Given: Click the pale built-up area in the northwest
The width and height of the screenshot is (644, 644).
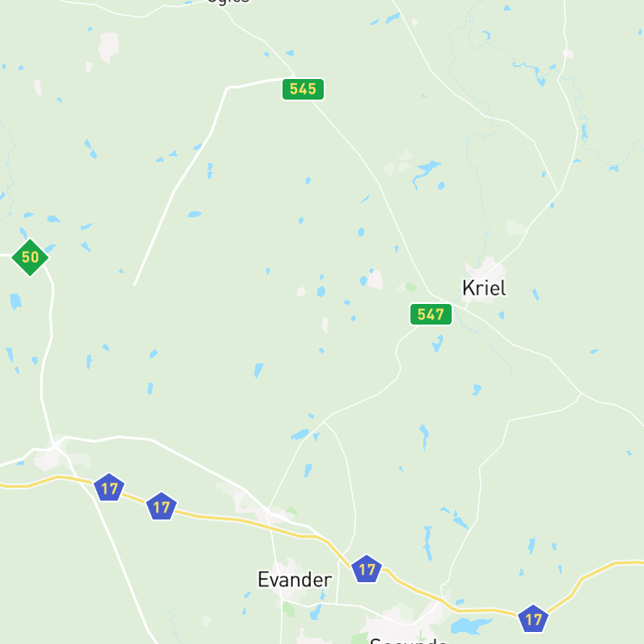Looking at the screenshot, I should coord(108,47).
